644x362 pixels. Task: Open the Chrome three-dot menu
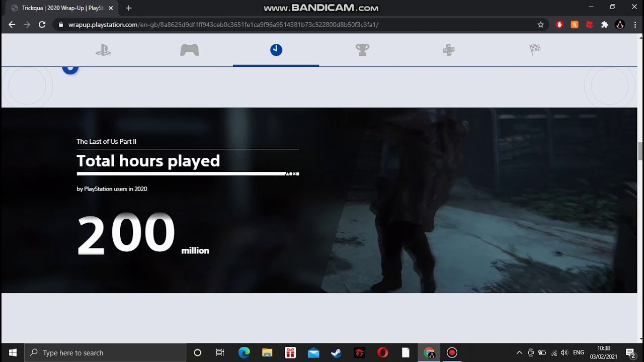click(x=635, y=25)
